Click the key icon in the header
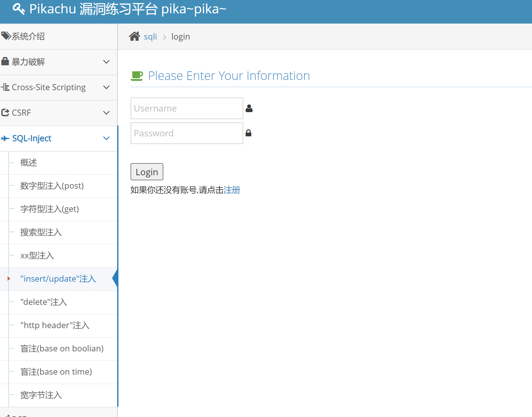This screenshot has height=417, width=532. [x=18, y=9]
